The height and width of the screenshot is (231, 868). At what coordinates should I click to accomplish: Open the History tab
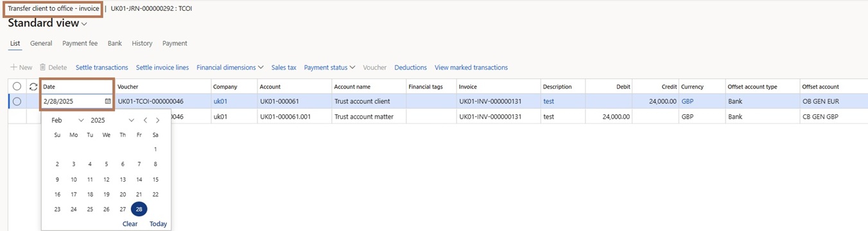[142, 44]
